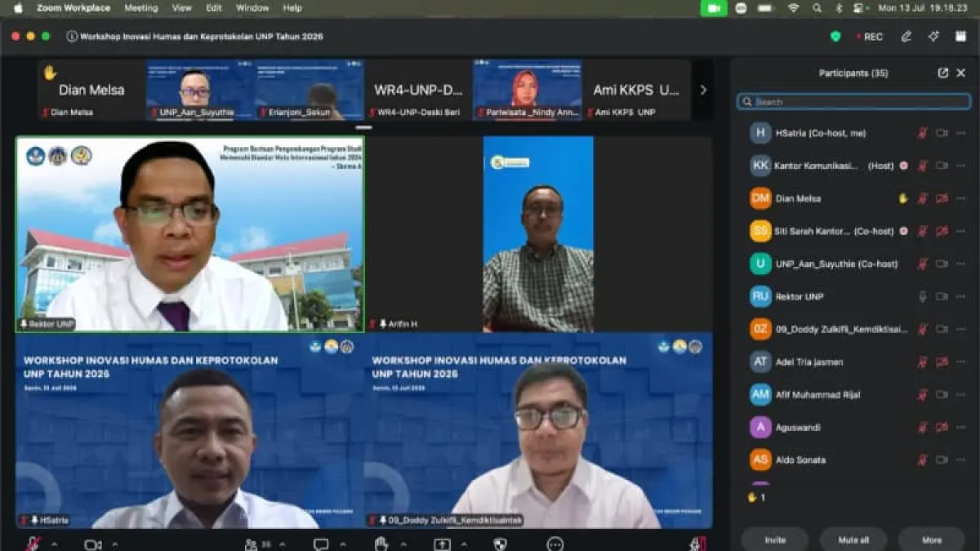Screen dimensions: 980x551
Task: Change layout with the View grid icon
Action: pyautogui.click(x=960, y=36)
